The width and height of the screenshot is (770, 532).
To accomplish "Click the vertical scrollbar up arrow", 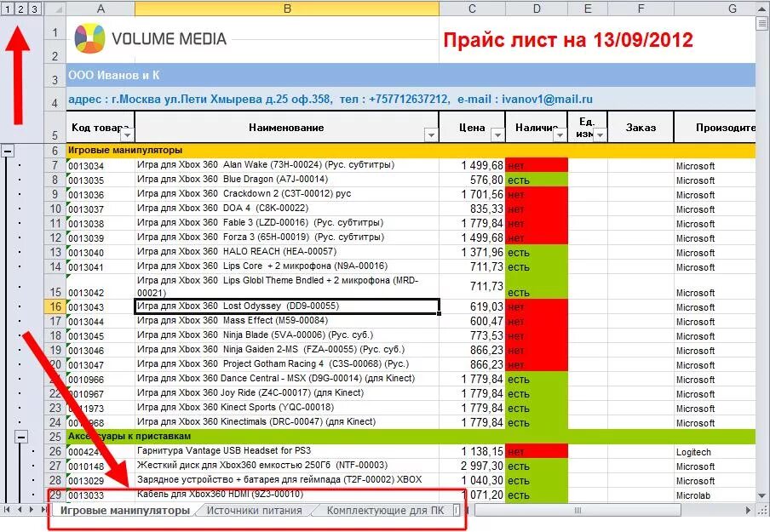I will pyautogui.click(x=762, y=9).
